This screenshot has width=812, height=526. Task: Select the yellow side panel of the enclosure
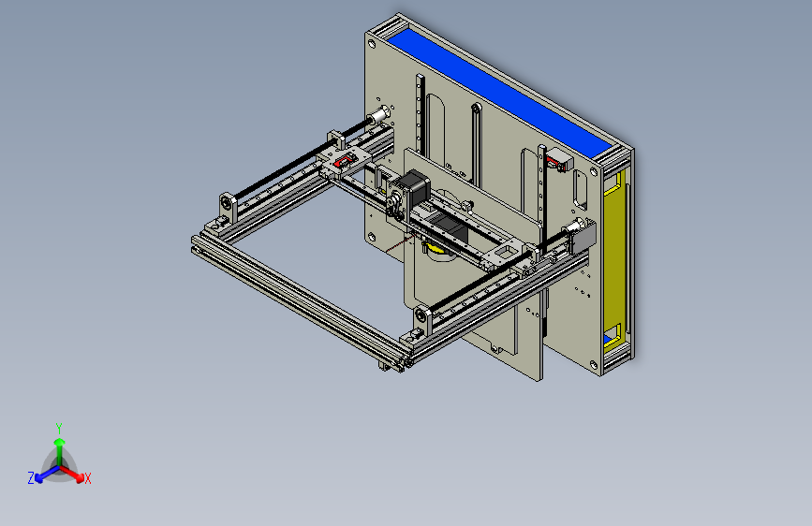(x=615, y=259)
